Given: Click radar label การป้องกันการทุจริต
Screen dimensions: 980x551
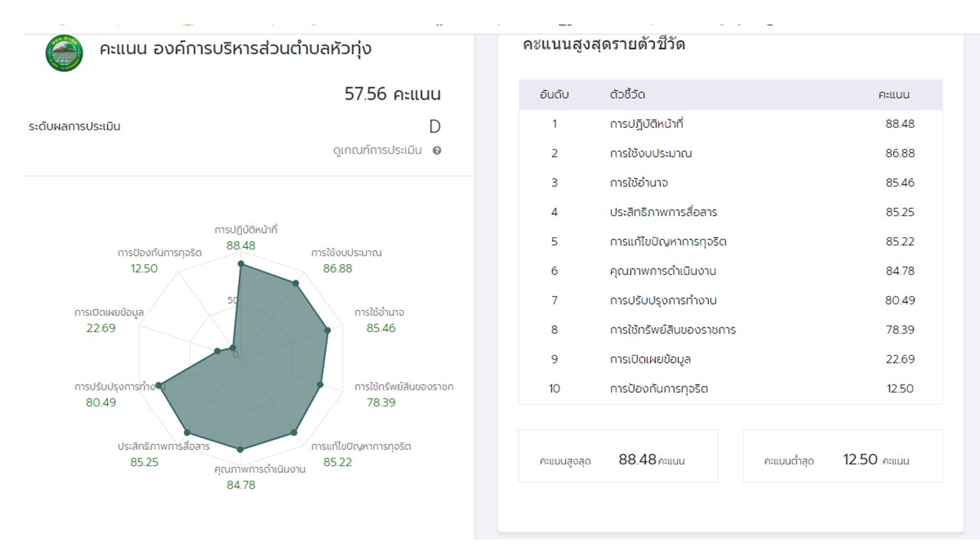Looking at the screenshot, I should click(159, 253).
